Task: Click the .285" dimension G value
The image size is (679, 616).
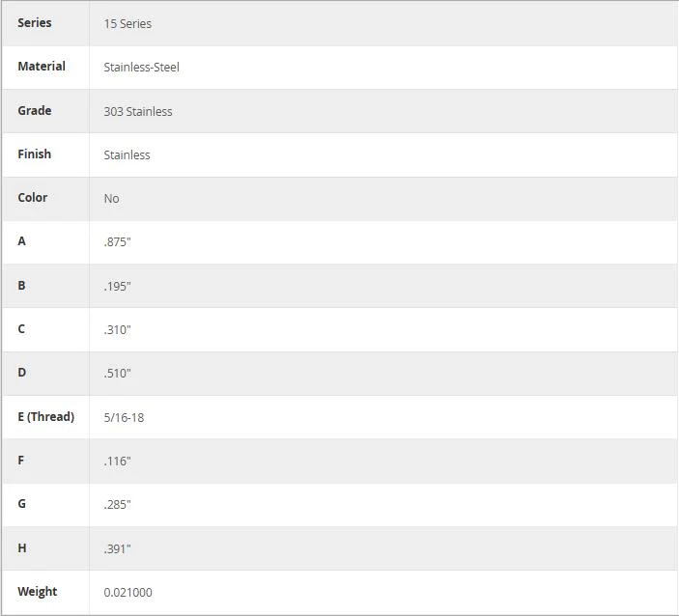Action: pos(117,505)
